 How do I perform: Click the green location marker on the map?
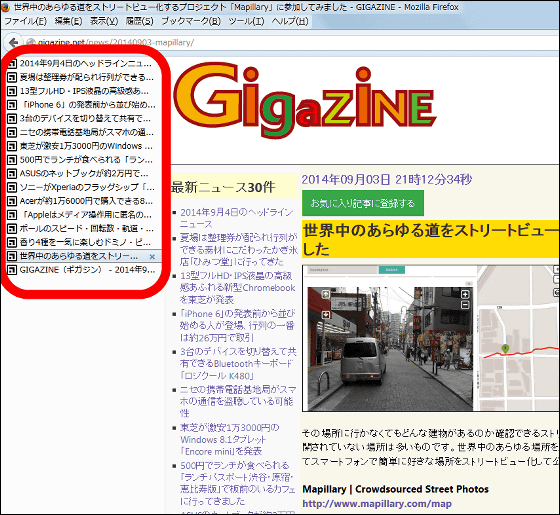click(505, 349)
